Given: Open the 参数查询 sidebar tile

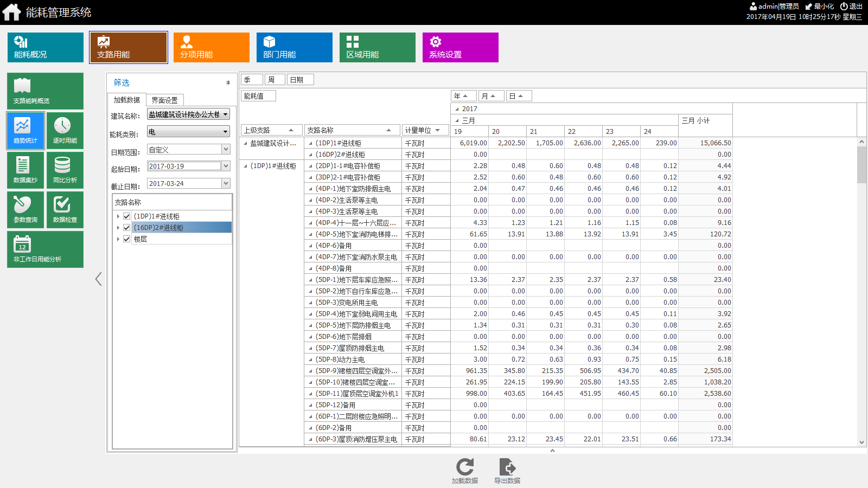Looking at the screenshot, I should [x=25, y=210].
